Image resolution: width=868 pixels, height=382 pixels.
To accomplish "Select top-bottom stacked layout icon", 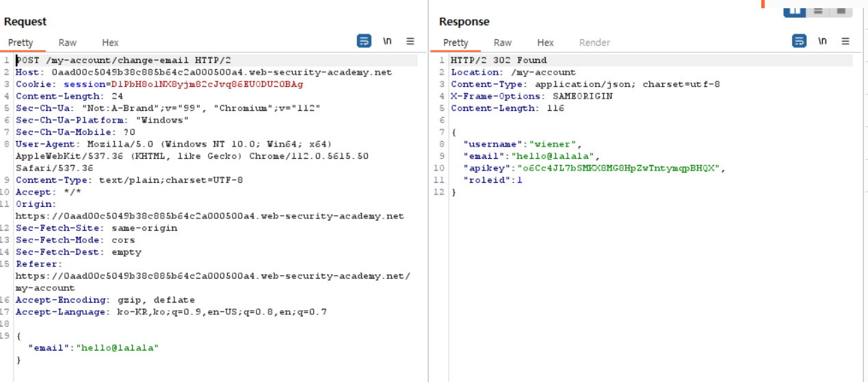I will [817, 10].
